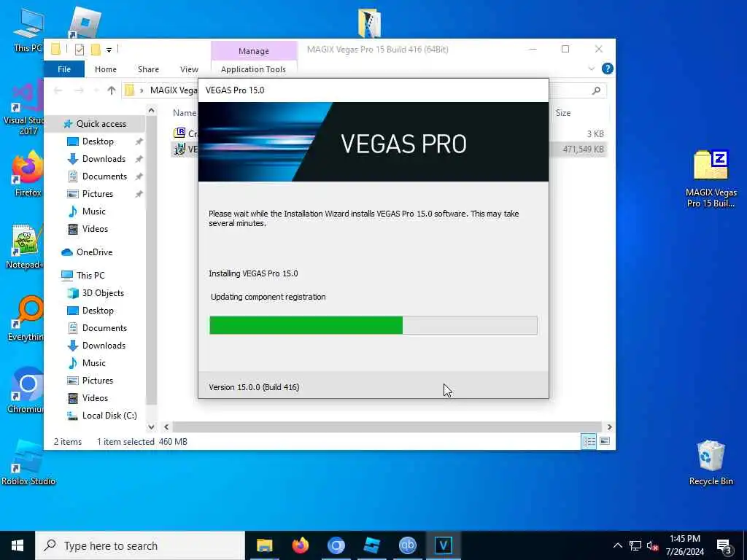Open the quick access toolbar customize dropdown
Image resolution: width=747 pixels, height=560 pixels.
[109, 50]
